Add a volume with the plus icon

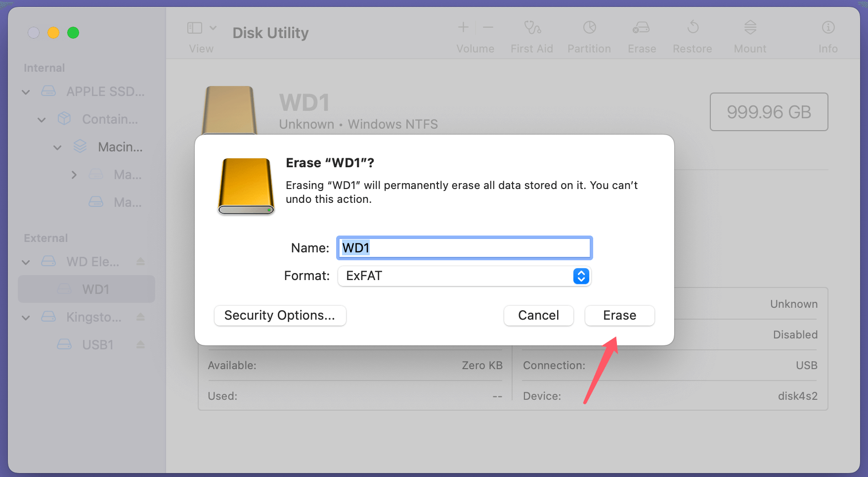point(463,27)
